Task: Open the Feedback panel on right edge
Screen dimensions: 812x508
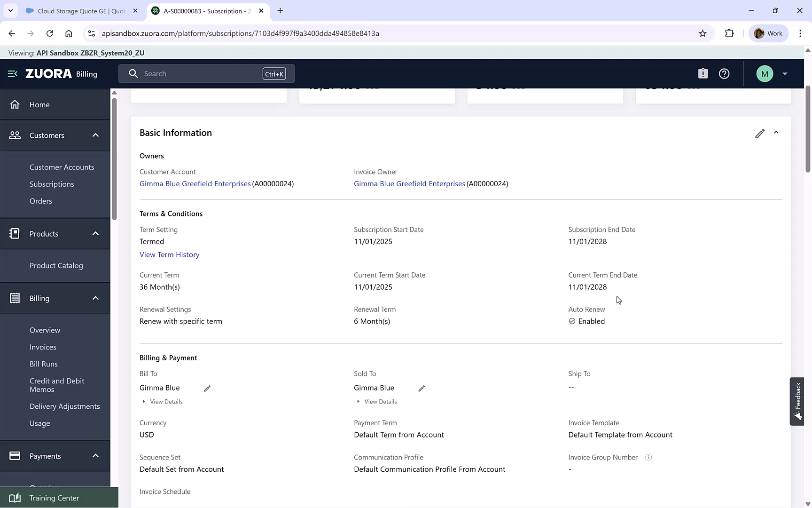Action: [797, 401]
